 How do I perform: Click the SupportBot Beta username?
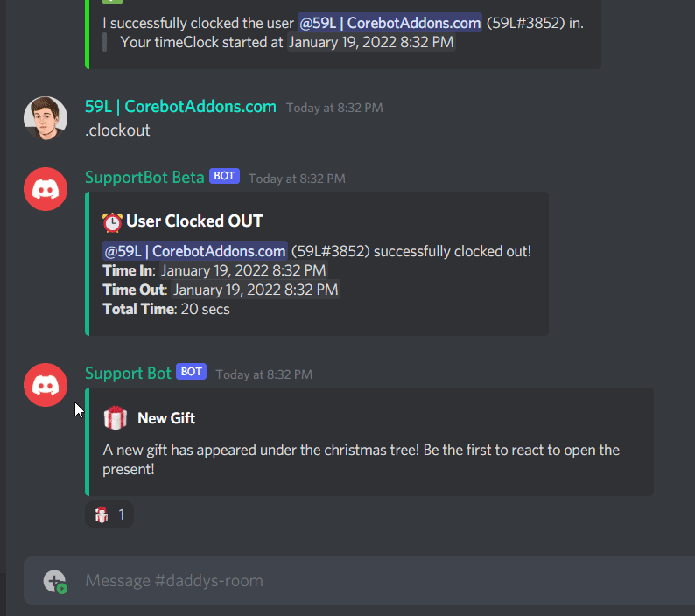pyautogui.click(x=144, y=178)
